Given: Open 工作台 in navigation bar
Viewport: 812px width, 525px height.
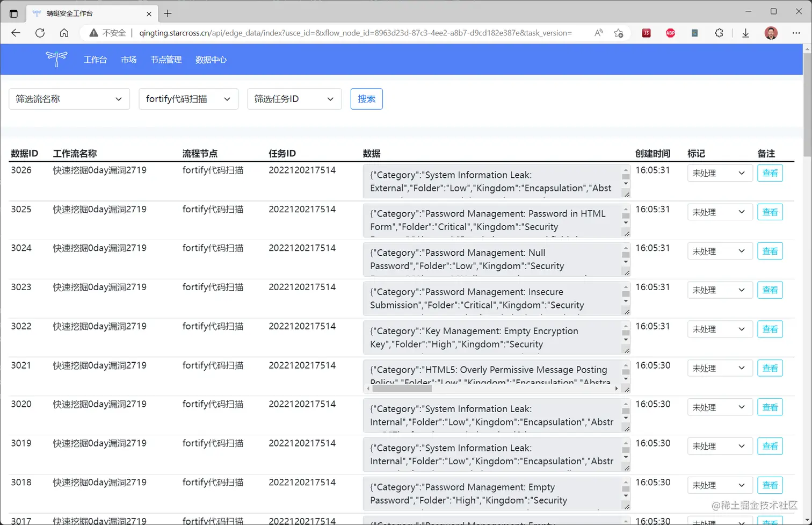Looking at the screenshot, I should 95,60.
